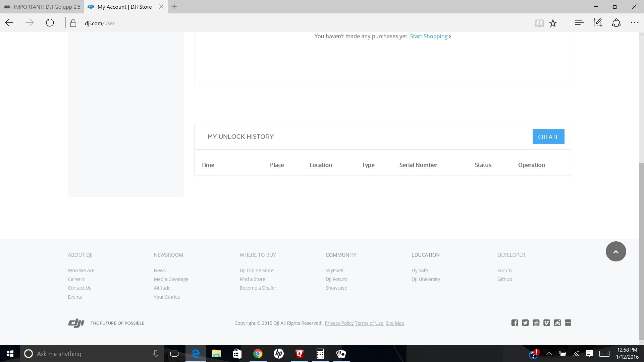Open DJI Vimeo page icon
644x362 pixels.
pos(547,323)
